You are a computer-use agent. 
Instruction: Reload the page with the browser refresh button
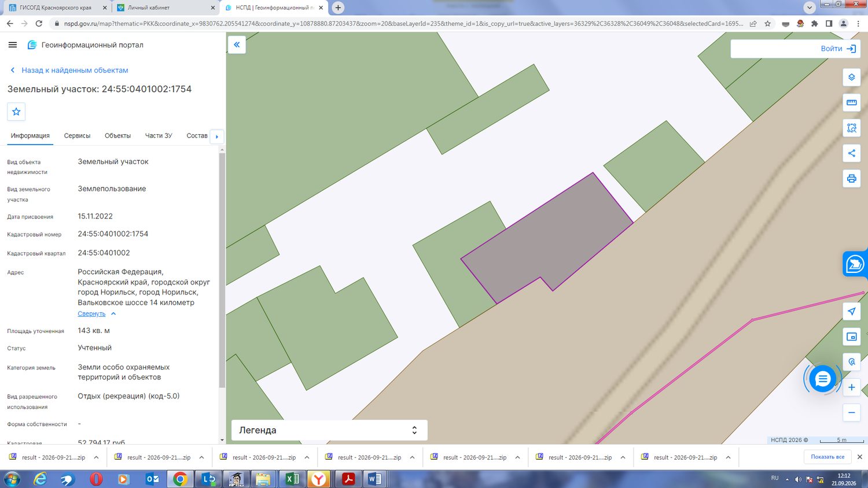[39, 24]
